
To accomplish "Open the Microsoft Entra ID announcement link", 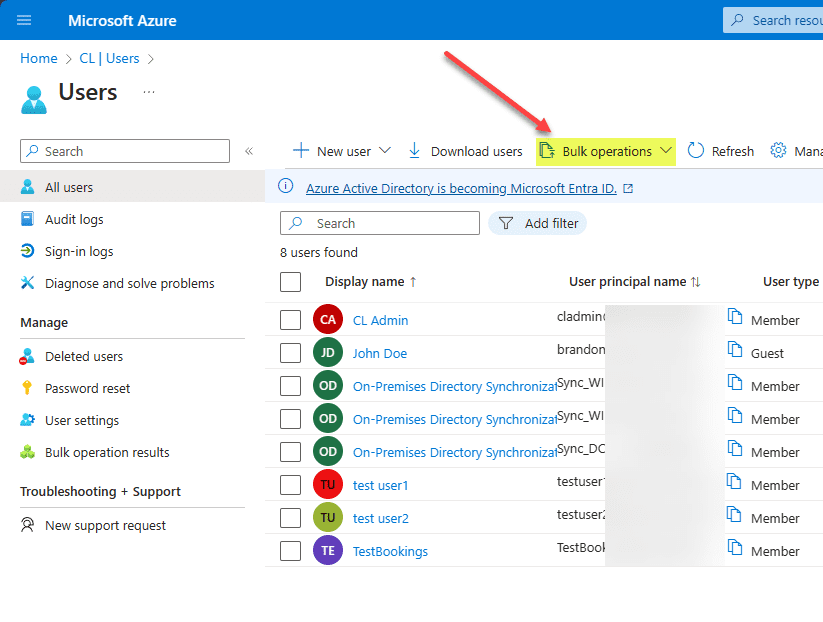I will pos(461,188).
